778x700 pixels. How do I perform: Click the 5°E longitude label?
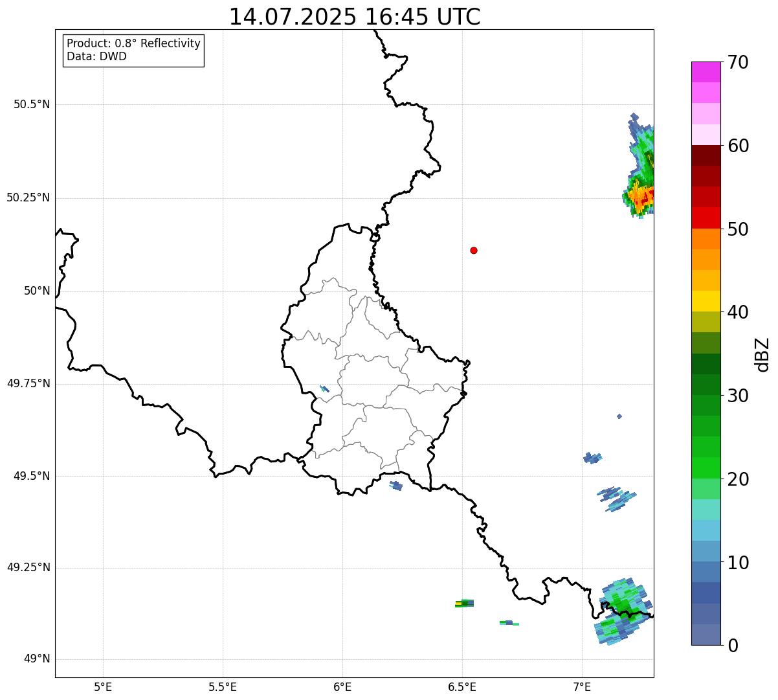103,687
